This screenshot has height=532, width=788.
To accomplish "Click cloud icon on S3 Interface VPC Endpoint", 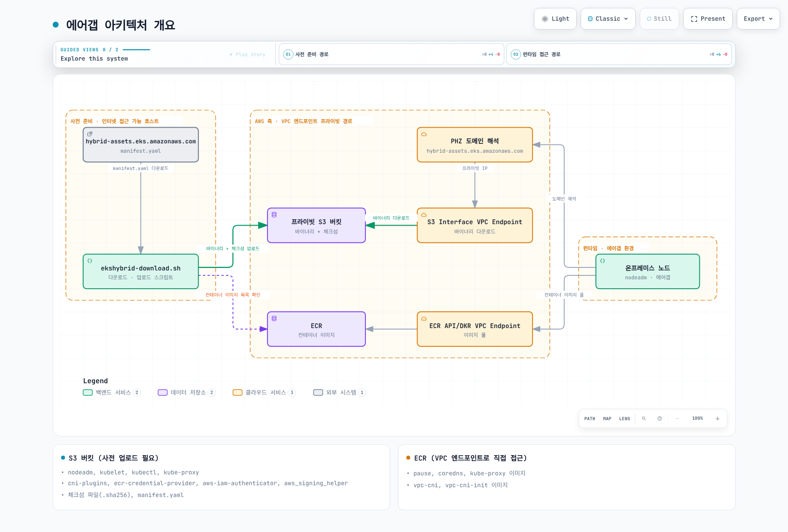I will tap(424, 215).
